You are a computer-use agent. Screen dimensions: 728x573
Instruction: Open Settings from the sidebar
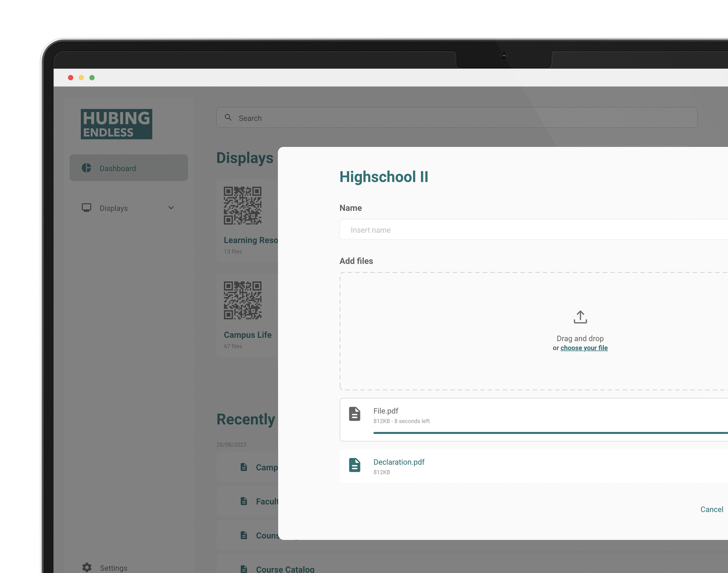click(x=113, y=568)
